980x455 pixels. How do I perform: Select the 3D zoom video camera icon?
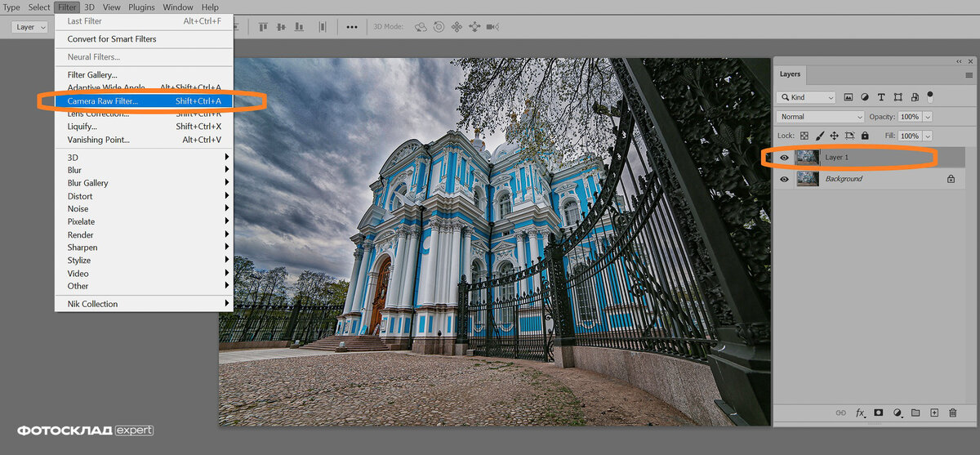pos(492,27)
